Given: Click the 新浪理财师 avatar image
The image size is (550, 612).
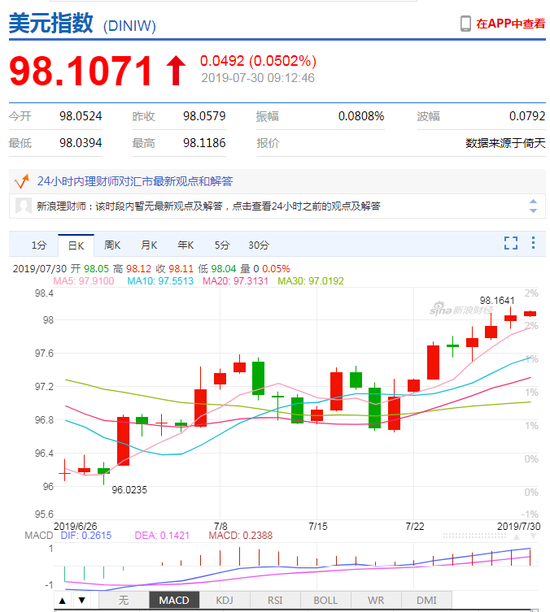Looking at the screenshot, I should (23, 206).
